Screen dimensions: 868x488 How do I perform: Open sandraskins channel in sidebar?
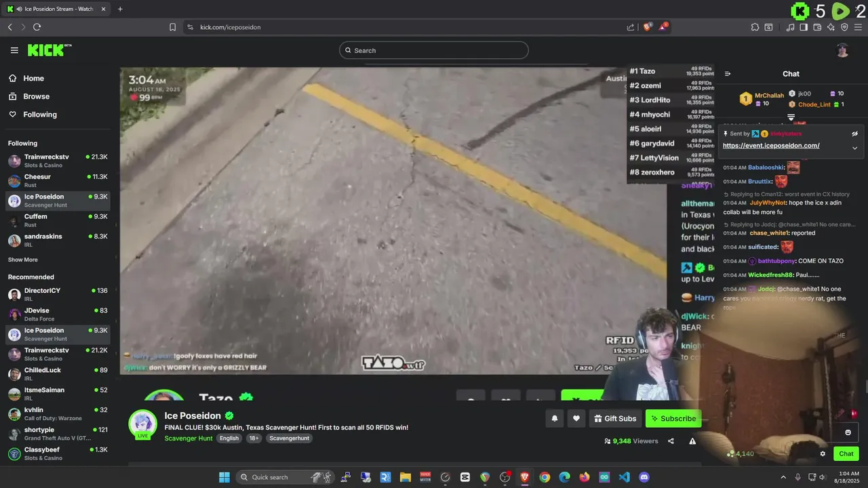point(58,240)
